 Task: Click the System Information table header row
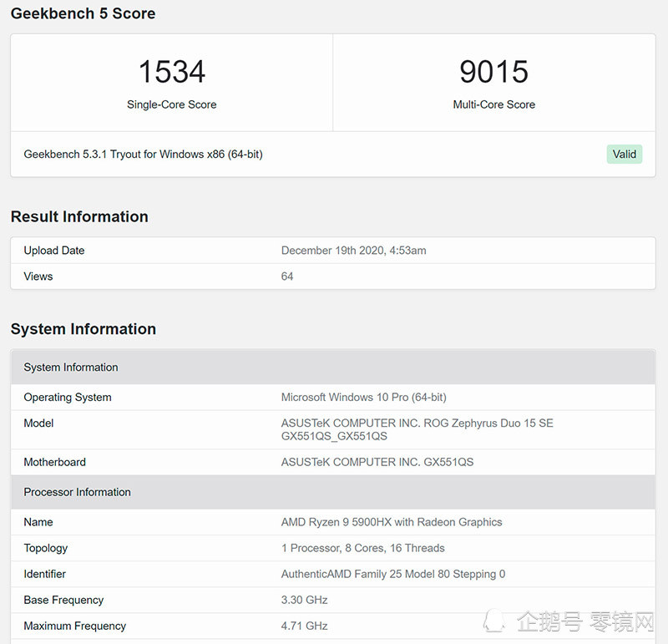(71, 368)
